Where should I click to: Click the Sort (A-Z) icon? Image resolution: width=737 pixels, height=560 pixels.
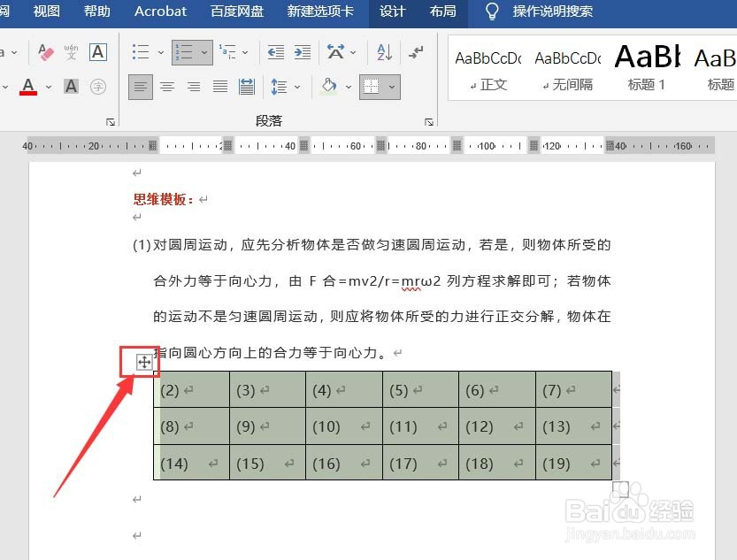tap(382, 53)
